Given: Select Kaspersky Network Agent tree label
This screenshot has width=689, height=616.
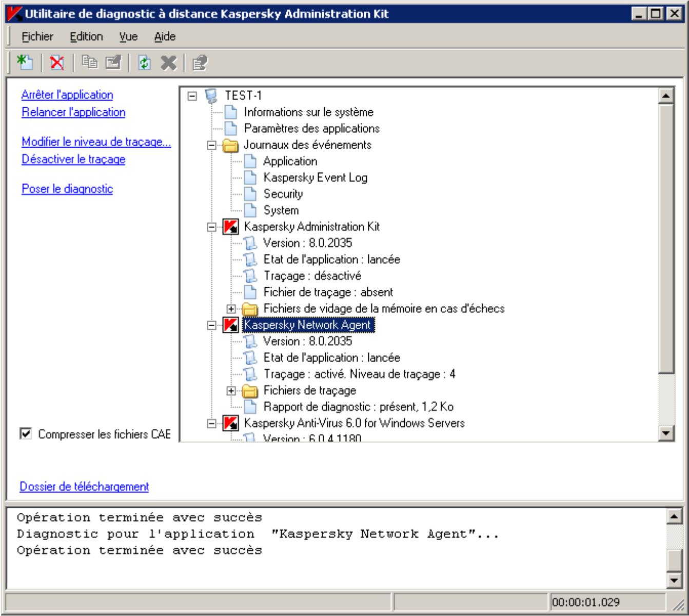Looking at the screenshot, I should coord(309,325).
